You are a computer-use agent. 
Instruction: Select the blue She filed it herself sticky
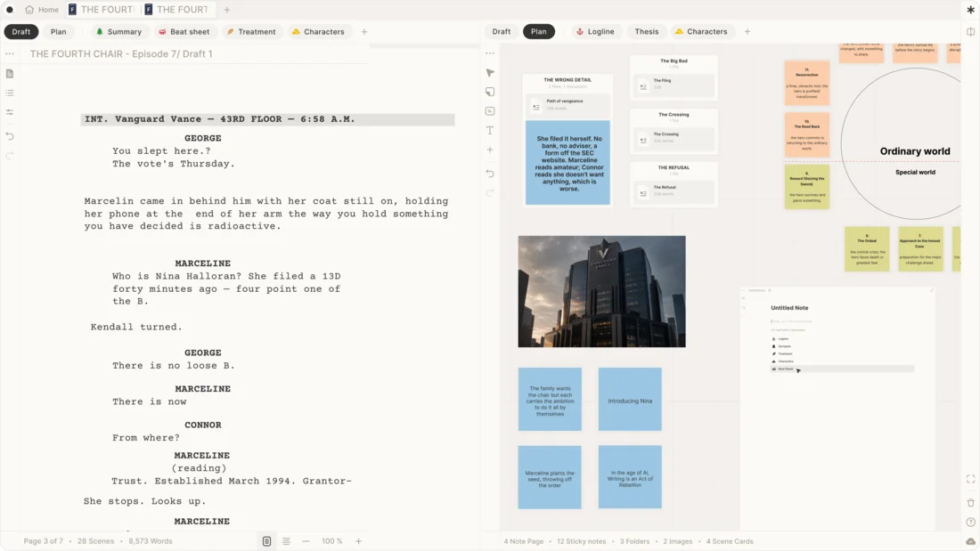pos(568,162)
